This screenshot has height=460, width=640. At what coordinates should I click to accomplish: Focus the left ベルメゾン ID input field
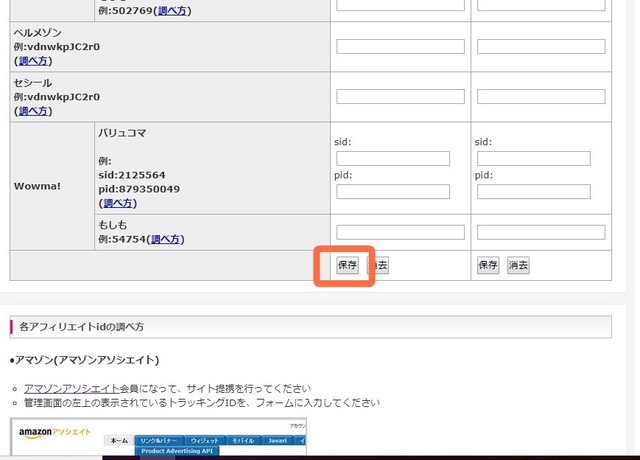pos(400,47)
